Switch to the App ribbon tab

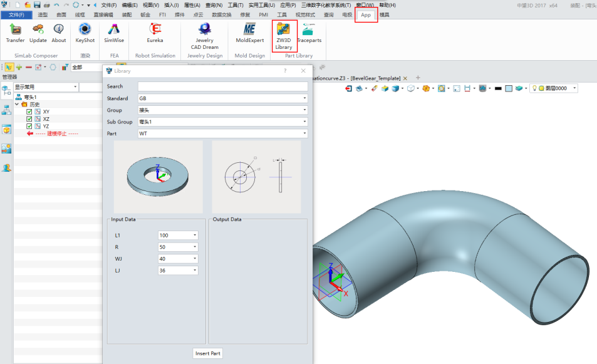pos(366,14)
